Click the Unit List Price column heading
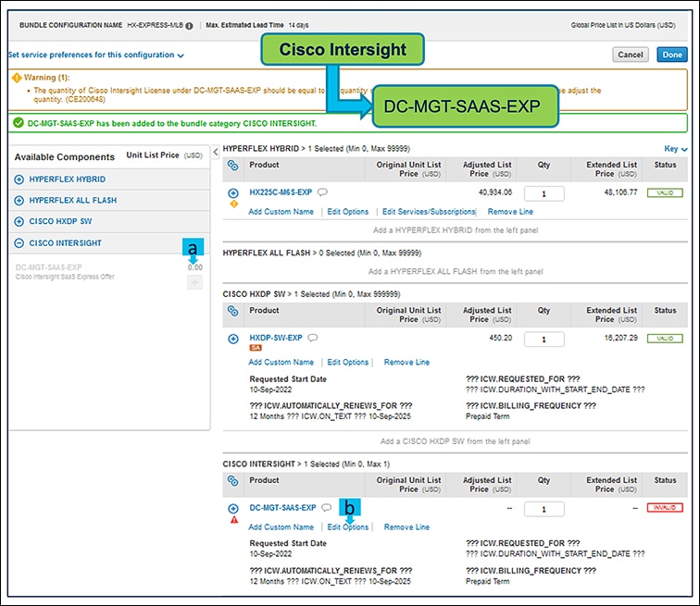700x606 pixels. click(164, 155)
